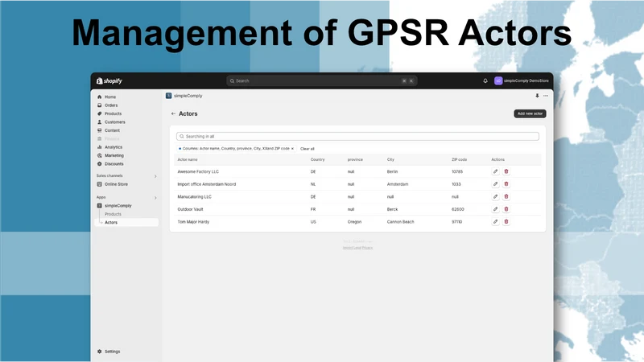Screen dimensions: 644x362
Task: Open Products under simpleComply
Action: tap(113, 214)
